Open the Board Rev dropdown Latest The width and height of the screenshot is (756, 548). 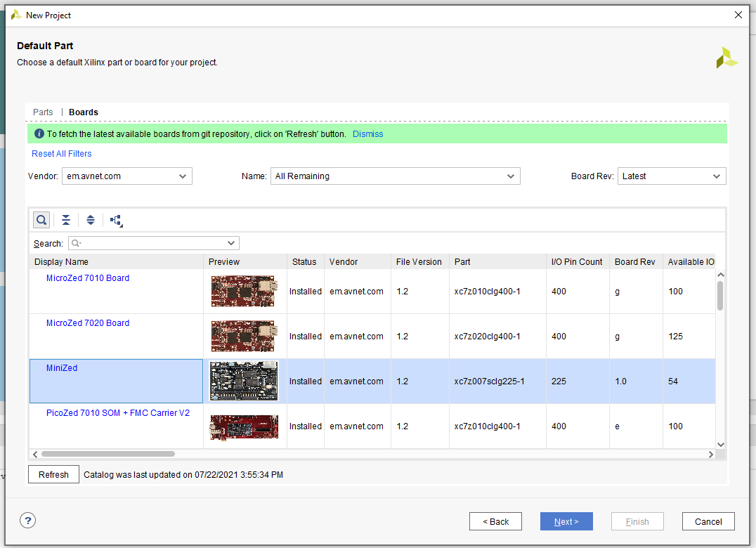672,176
